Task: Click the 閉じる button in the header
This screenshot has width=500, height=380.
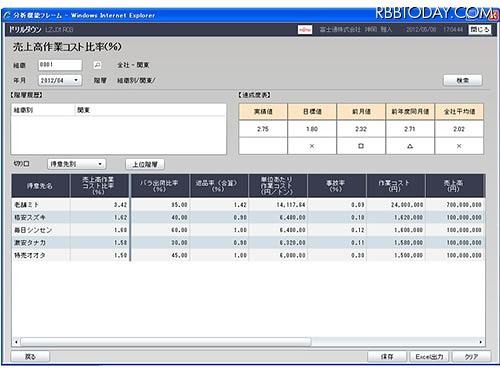Action: 480,30
